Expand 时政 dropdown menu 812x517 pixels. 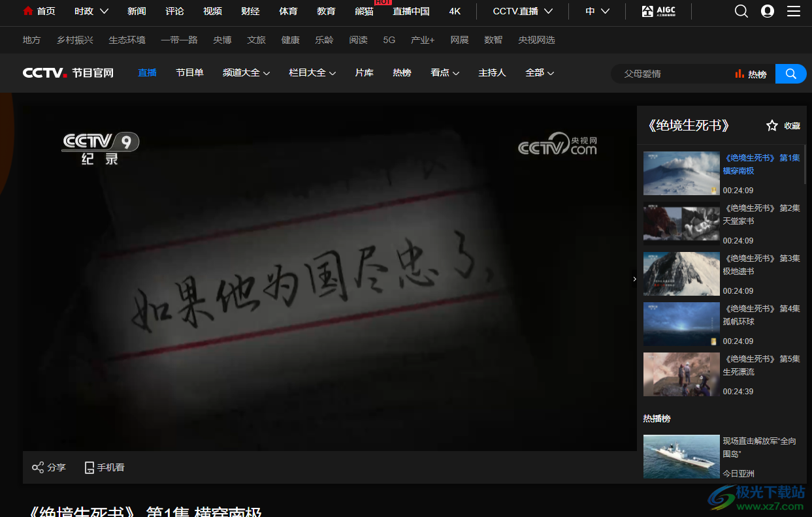tap(91, 11)
